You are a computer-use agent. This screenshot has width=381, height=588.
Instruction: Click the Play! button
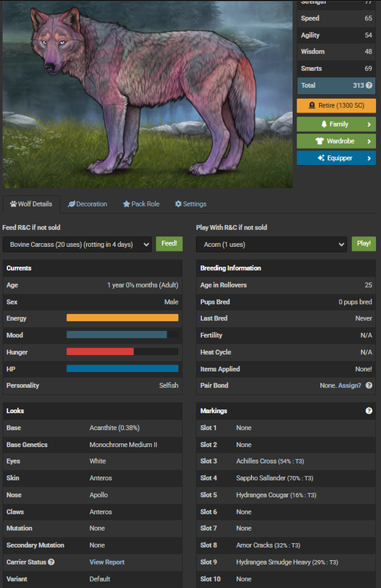pos(364,244)
